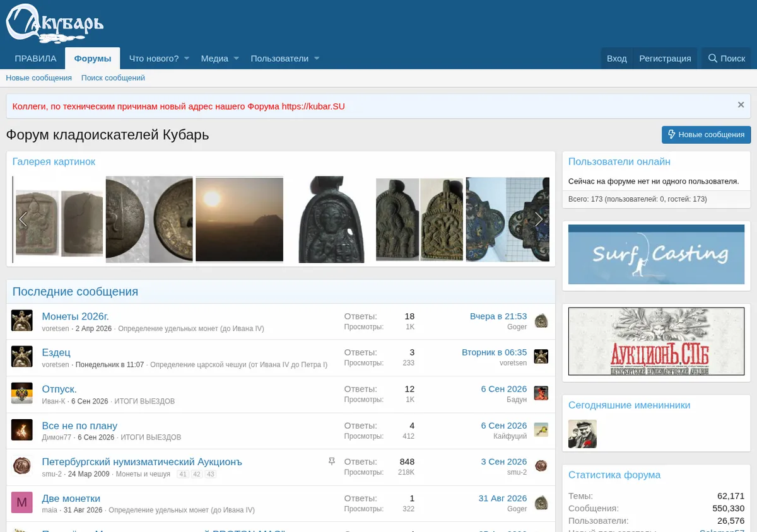Click smu-2 seal avatar beside Петербургский Аукционъ thread
Viewport: 757px width, 532px height.
point(21,466)
